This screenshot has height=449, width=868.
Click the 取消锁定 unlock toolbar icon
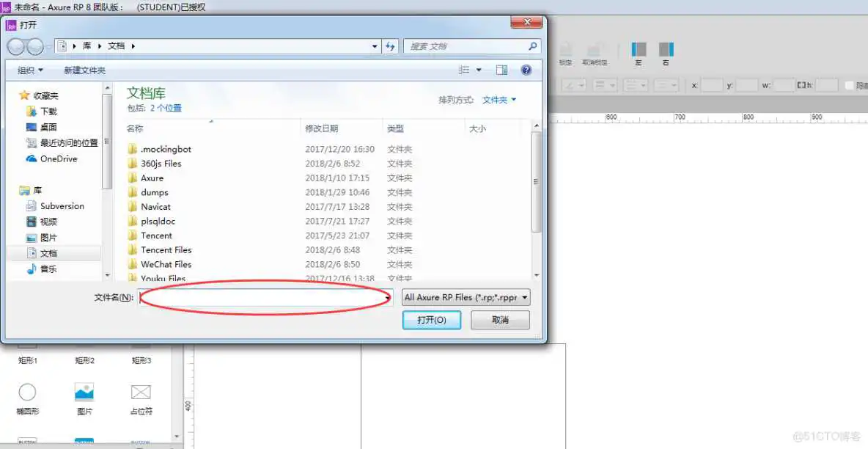click(594, 48)
